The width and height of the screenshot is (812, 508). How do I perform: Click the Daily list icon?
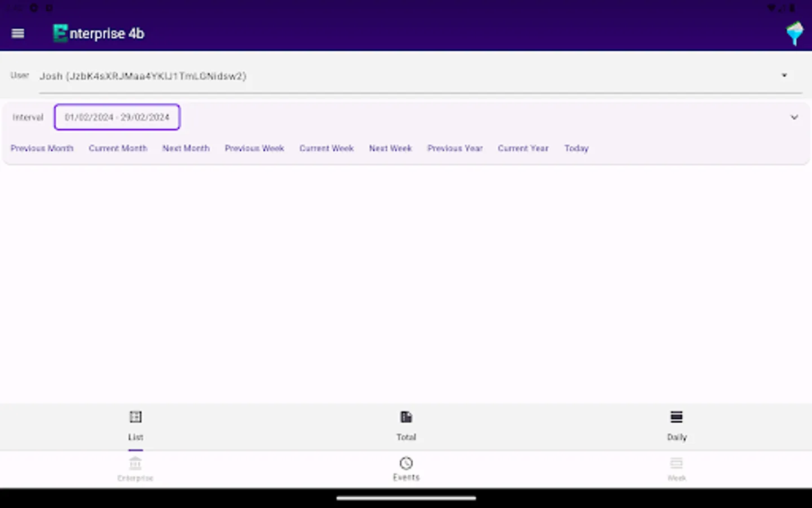click(x=676, y=416)
